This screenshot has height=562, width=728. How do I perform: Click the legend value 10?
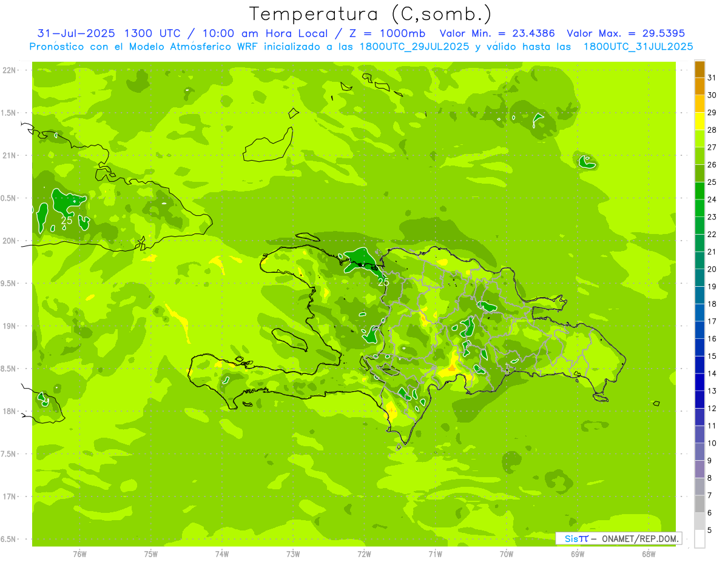(x=712, y=443)
